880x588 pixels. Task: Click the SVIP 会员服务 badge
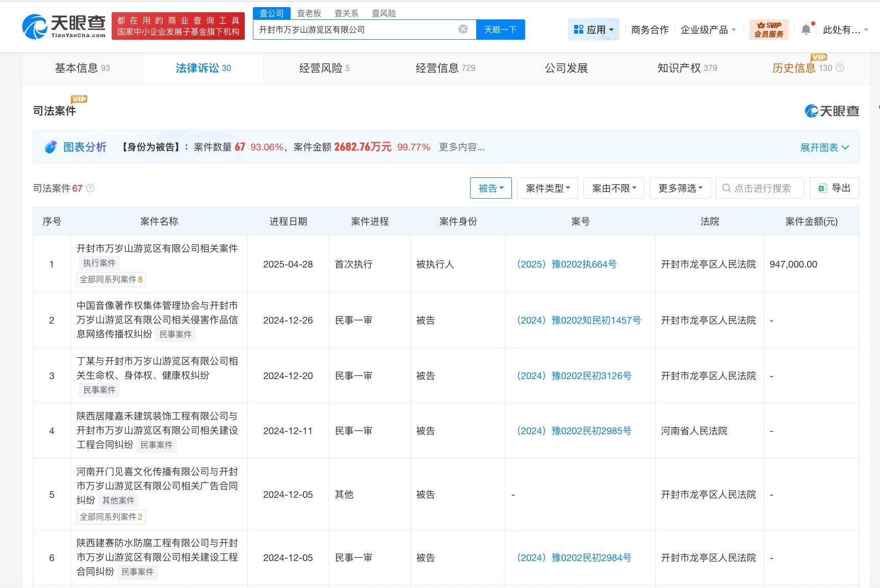tap(768, 29)
